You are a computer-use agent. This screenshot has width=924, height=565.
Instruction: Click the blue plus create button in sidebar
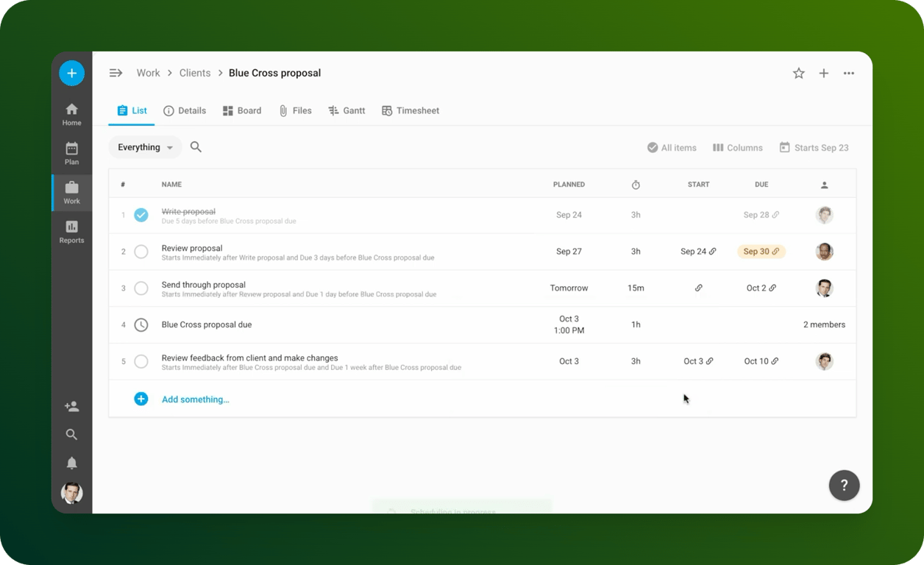point(71,73)
